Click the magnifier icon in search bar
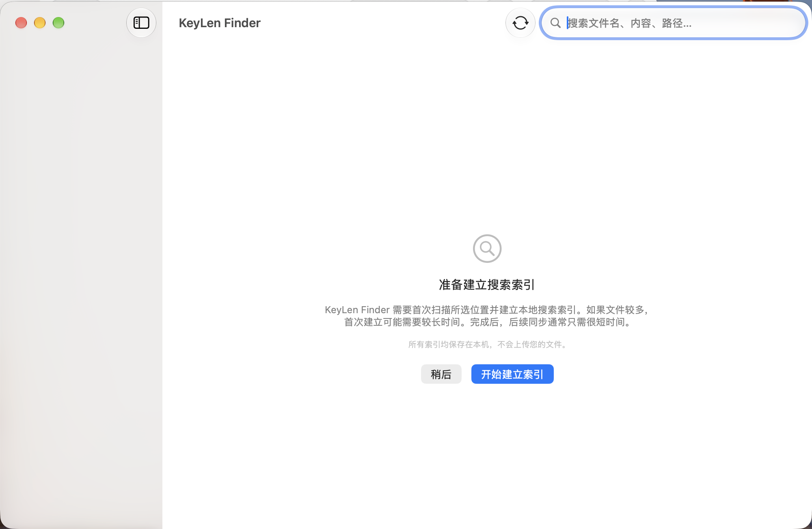Image resolution: width=812 pixels, height=529 pixels. coord(555,23)
